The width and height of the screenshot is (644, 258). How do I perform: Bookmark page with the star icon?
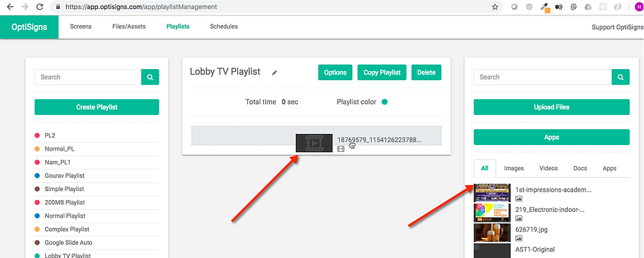point(495,7)
